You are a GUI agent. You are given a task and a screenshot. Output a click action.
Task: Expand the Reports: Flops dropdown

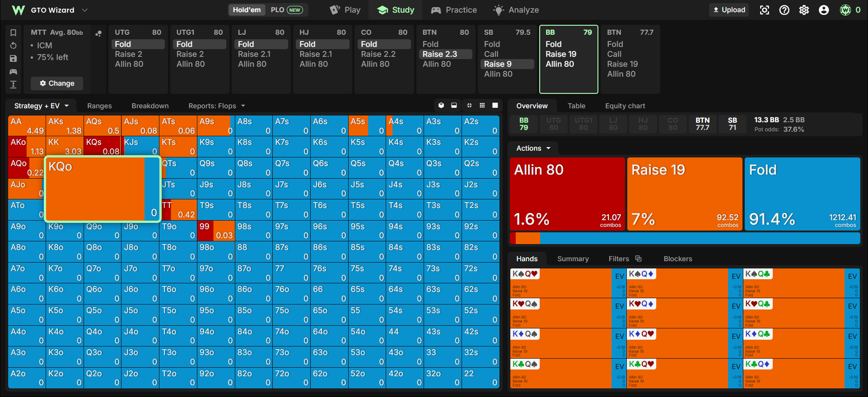[217, 106]
